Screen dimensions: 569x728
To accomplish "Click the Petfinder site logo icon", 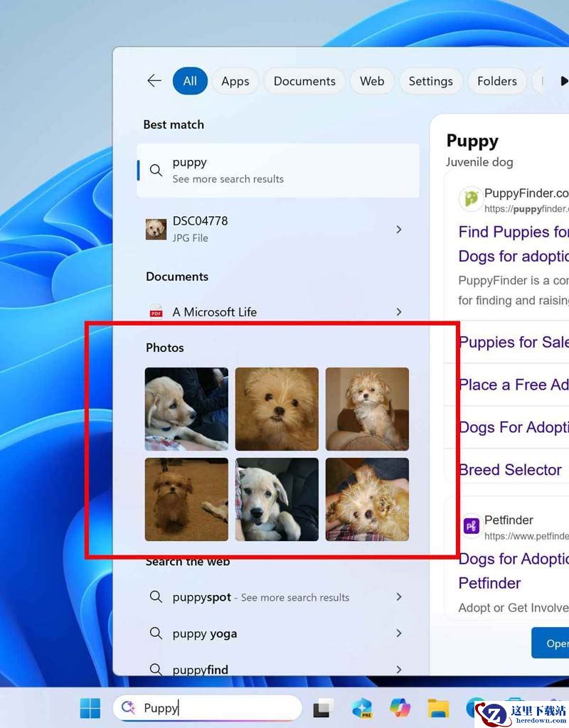I will tap(472, 526).
